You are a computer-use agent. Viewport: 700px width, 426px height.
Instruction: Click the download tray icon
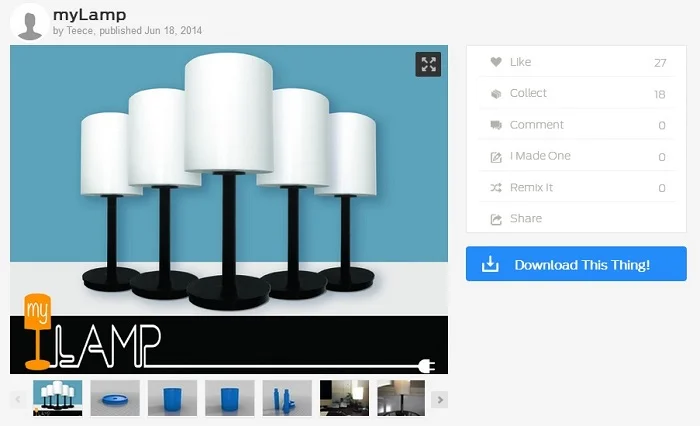tap(490, 265)
